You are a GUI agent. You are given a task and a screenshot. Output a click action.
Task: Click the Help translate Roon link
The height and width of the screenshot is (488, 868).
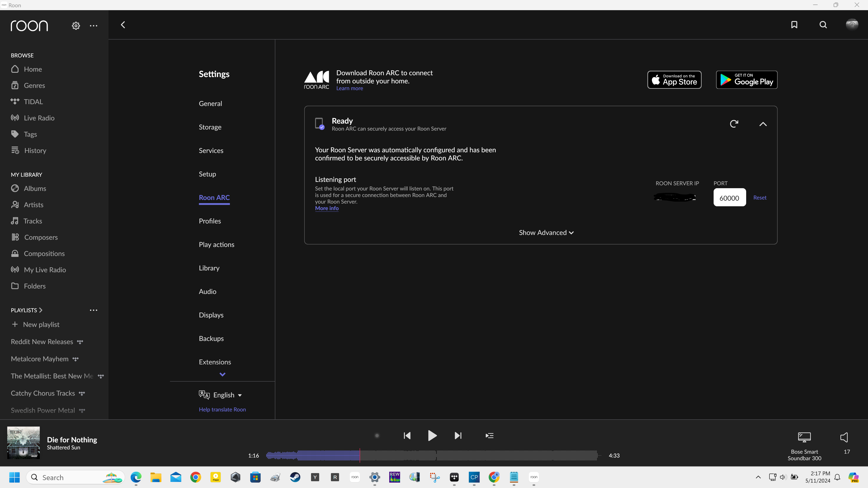click(x=222, y=409)
